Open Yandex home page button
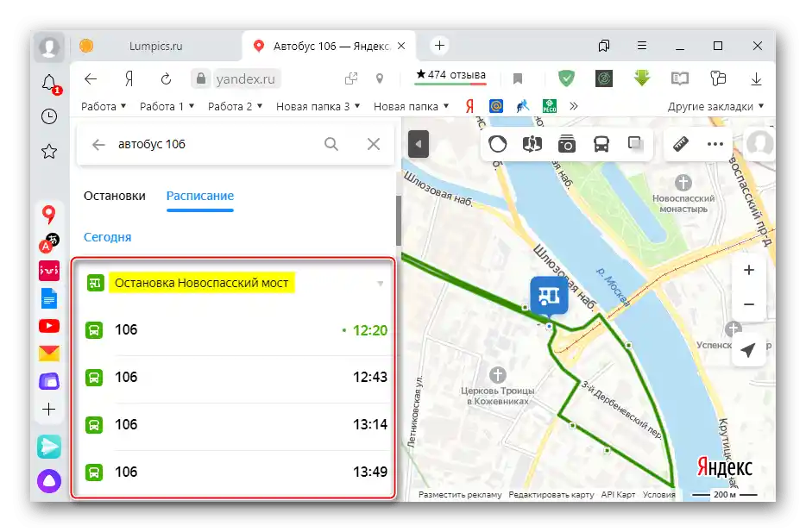 coord(129,79)
